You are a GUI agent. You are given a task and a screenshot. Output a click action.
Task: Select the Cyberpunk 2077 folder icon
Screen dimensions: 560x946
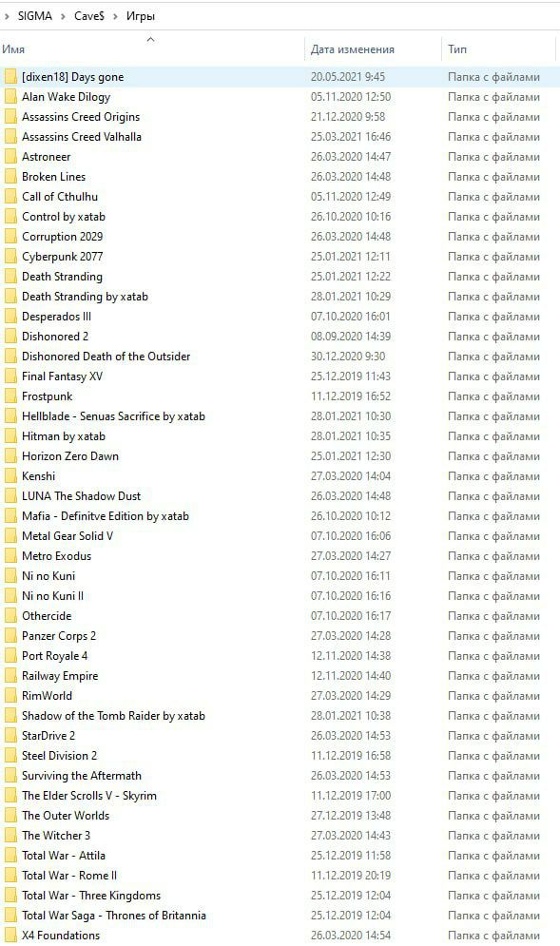coord(10,257)
